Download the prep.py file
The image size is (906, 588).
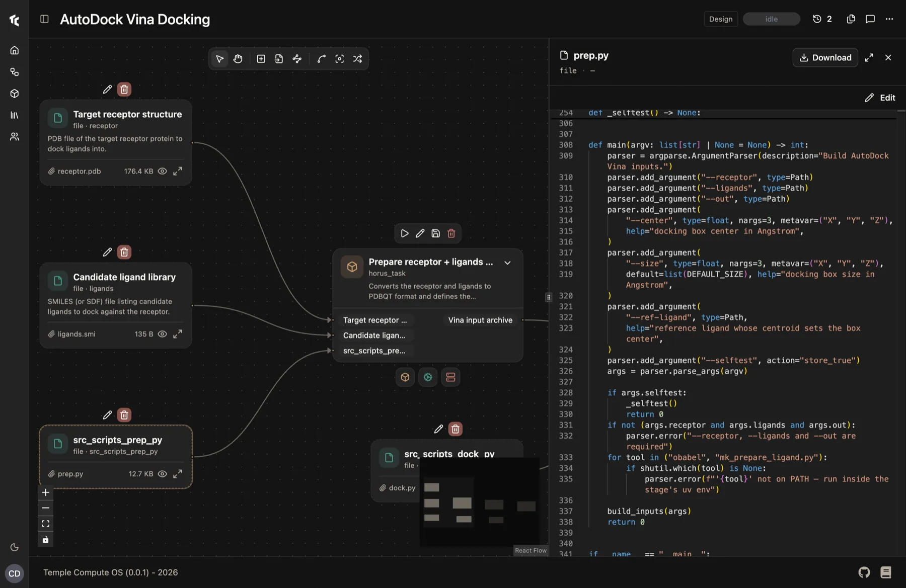[x=825, y=58]
